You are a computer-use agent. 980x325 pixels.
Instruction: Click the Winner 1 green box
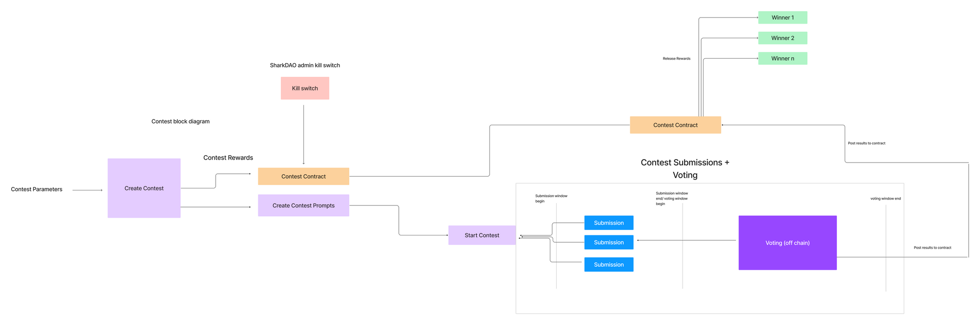pyautogui.click(x=782, y=18)
